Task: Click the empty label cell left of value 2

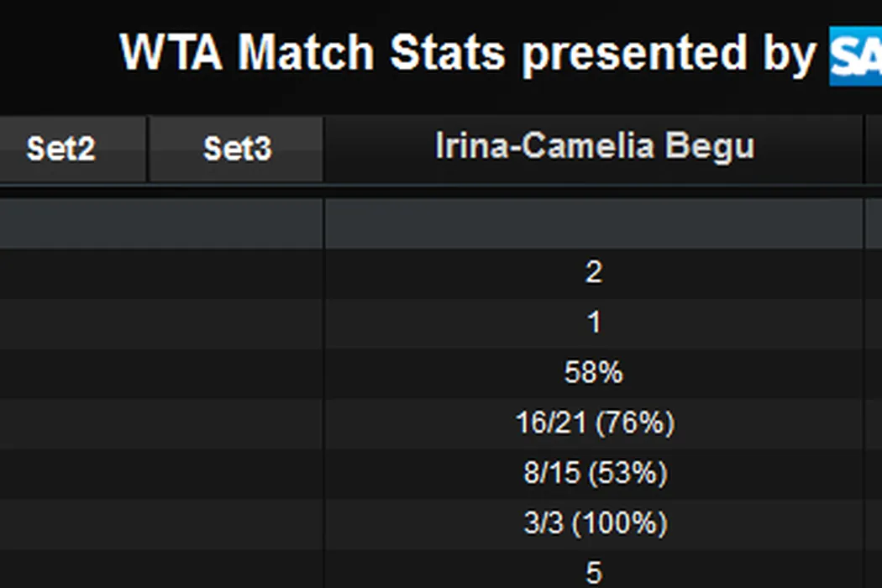Action: [x=161, y=273]
